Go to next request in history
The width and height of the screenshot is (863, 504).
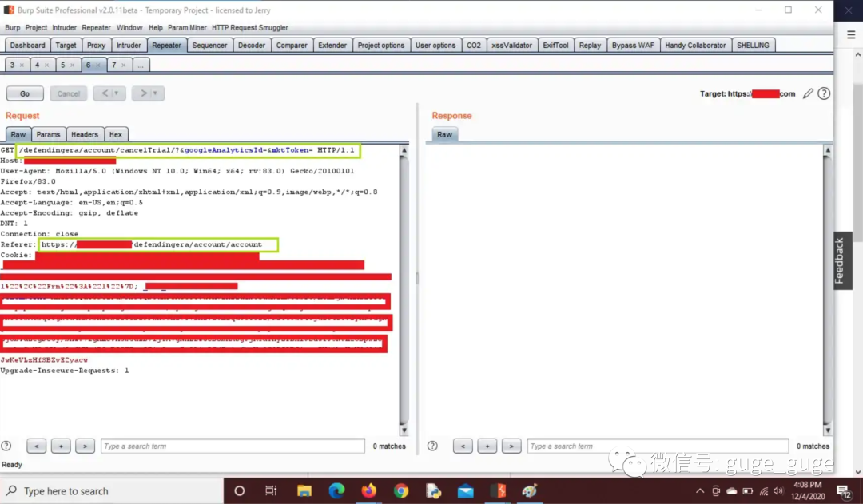pyautogui.click(x=143, y=93)
